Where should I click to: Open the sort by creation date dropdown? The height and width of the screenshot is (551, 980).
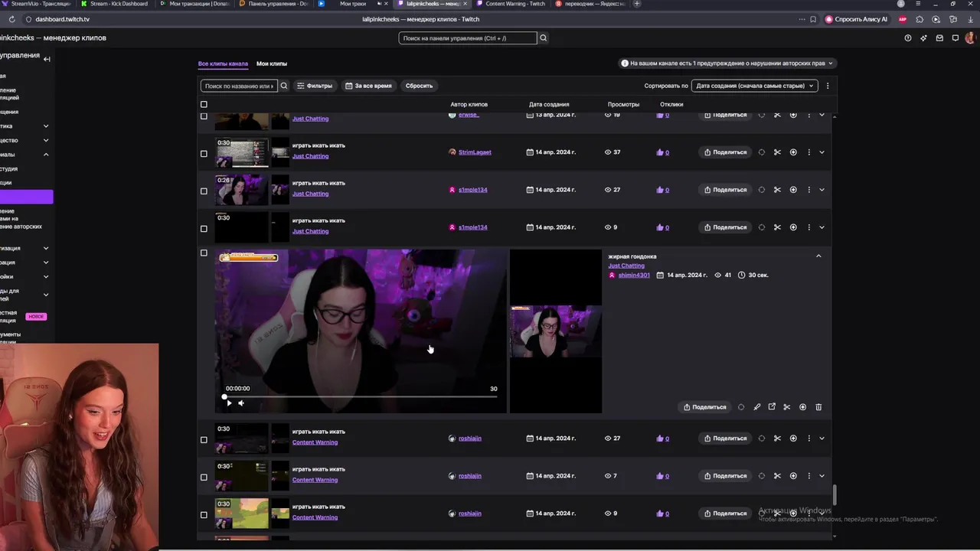(x=754, y=86)
